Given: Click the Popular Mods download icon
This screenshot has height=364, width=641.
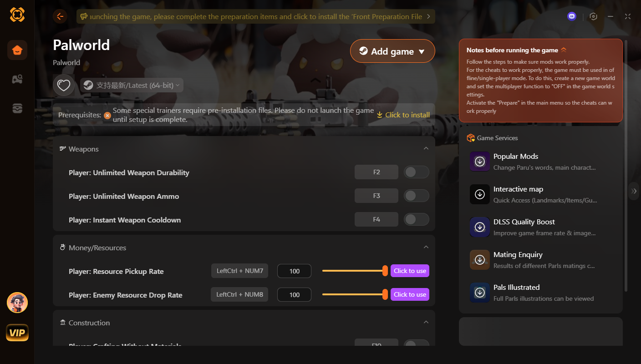Looking at the screenshot, I should (479, 162).
